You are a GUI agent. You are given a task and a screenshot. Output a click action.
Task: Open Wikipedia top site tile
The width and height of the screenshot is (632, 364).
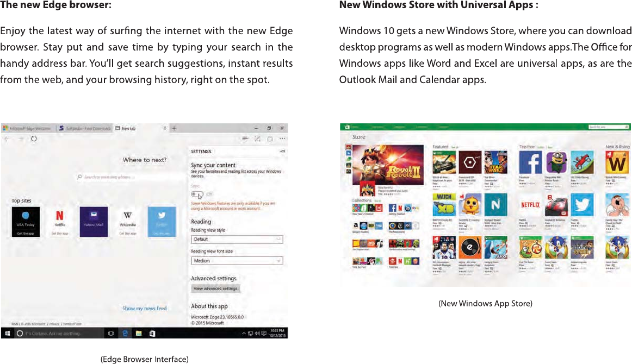128,222
